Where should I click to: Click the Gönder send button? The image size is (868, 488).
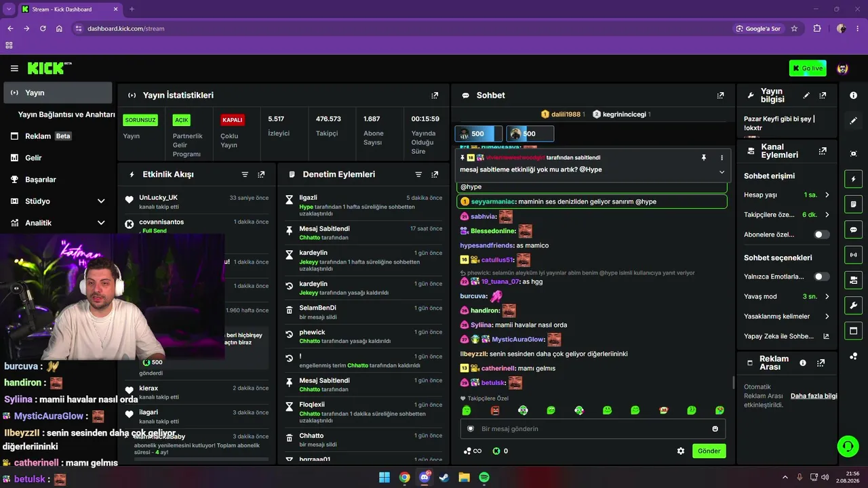point(709,451)
